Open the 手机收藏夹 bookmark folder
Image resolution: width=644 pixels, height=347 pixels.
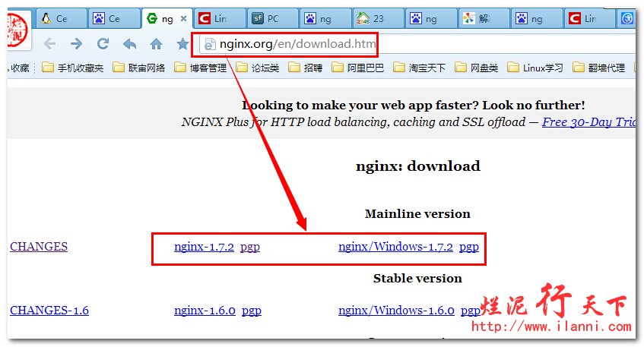[x=73, y=68]
